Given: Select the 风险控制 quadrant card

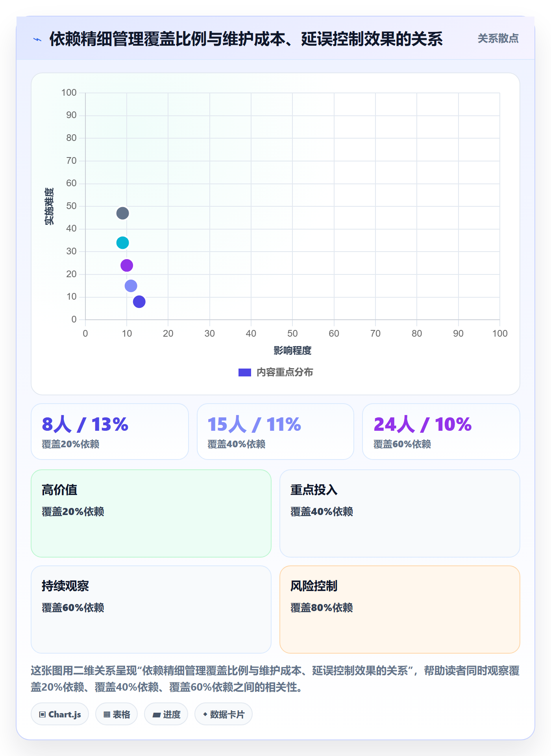Looking at the screenshot, I should coord(400,610).
